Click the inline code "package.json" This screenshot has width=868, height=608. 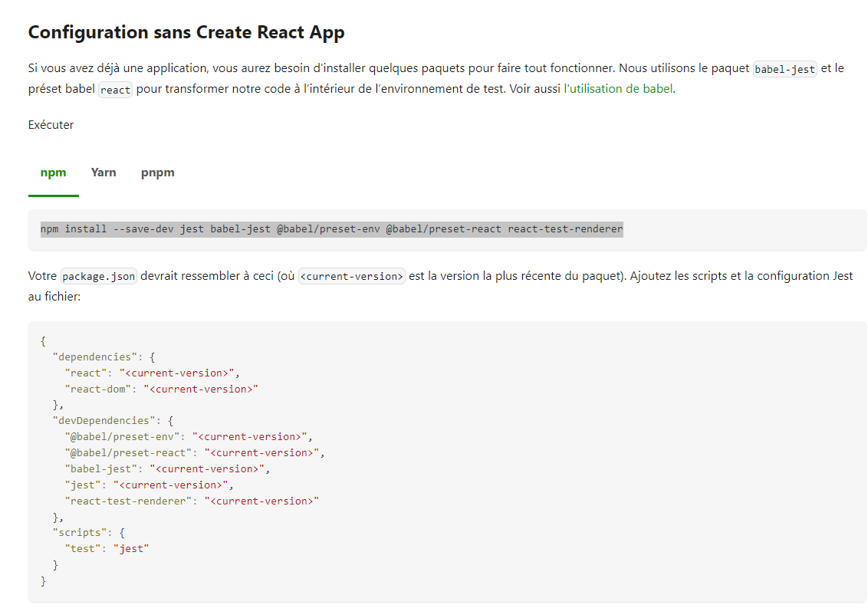pos(99,276)
